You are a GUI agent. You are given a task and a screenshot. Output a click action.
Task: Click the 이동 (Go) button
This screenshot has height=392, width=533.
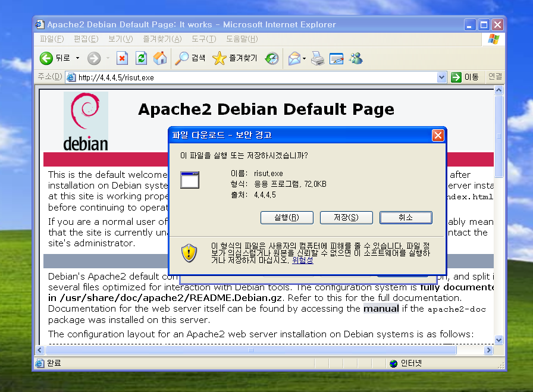point(465,77)
